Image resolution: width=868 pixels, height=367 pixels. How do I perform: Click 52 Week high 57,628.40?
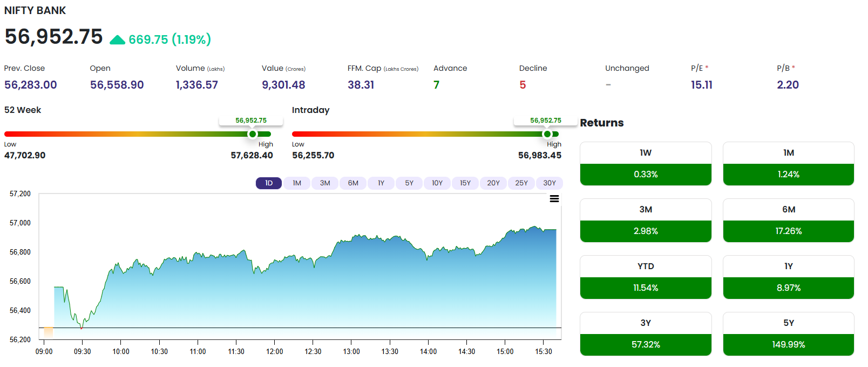point(252,155)
